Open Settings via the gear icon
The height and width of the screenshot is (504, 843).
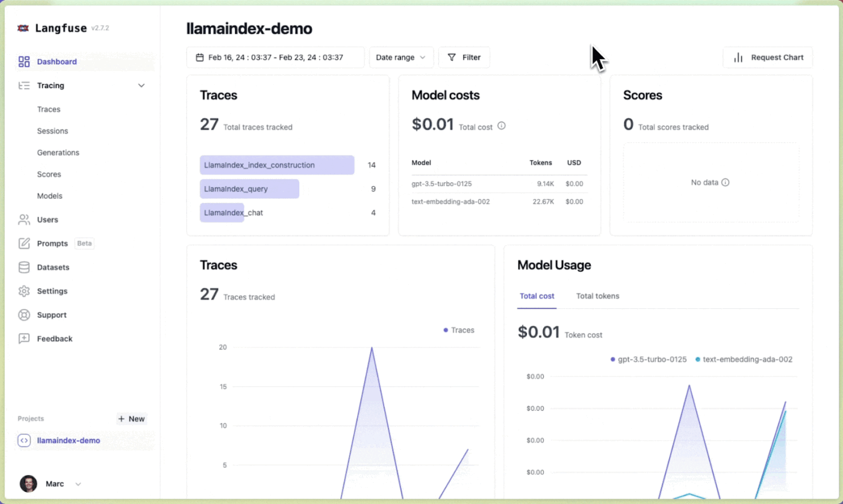pyautogui.click(x=23, y=291)
